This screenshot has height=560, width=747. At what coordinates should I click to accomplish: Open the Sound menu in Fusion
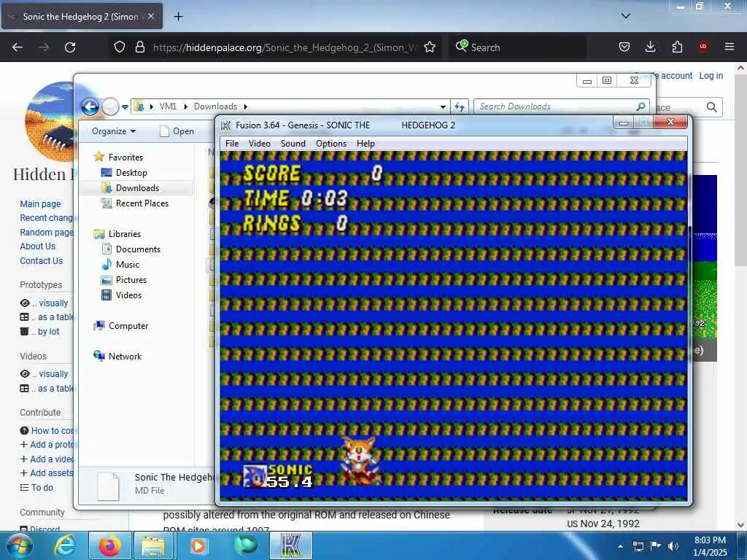[x=293, y=144]
